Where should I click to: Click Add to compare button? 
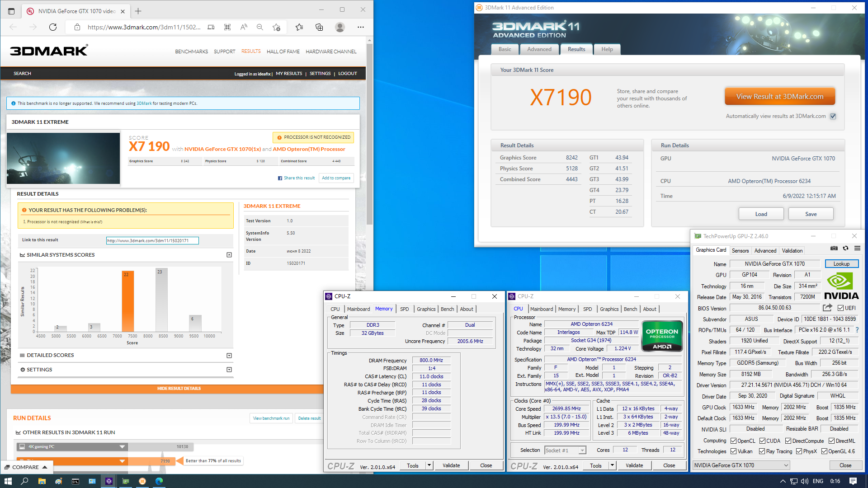336,178
